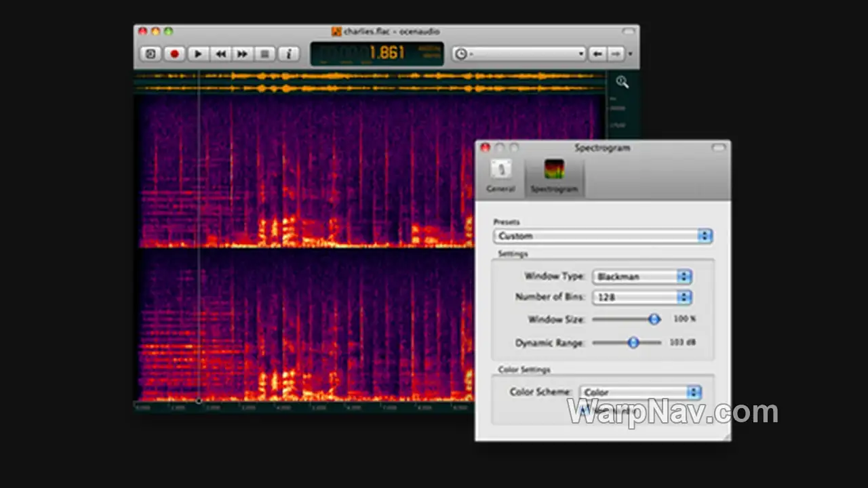Click the forward arrow navigation button
Viewport: 868px width, 488px height.
(x=615, y=54)
